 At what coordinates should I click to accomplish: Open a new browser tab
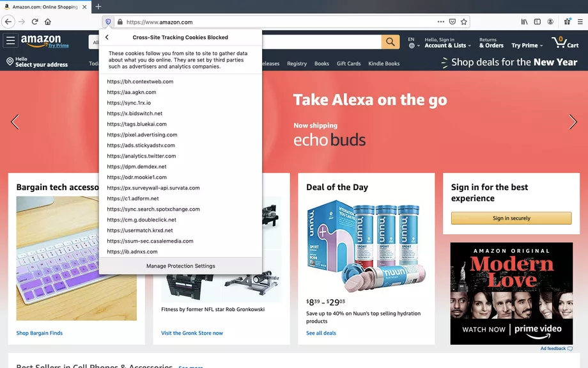point(98,6)
